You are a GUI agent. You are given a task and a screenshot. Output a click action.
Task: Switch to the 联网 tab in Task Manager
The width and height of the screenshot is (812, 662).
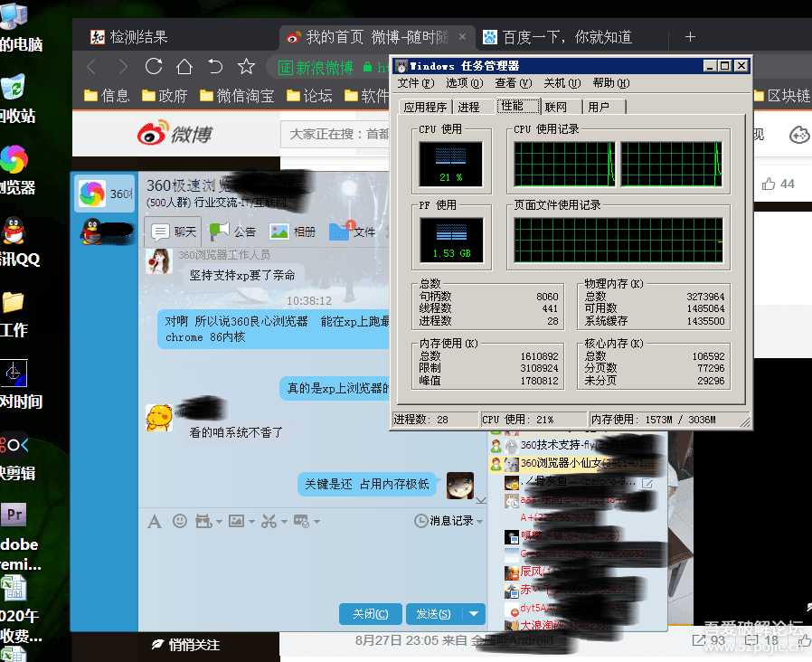click(x=556, y=107)
